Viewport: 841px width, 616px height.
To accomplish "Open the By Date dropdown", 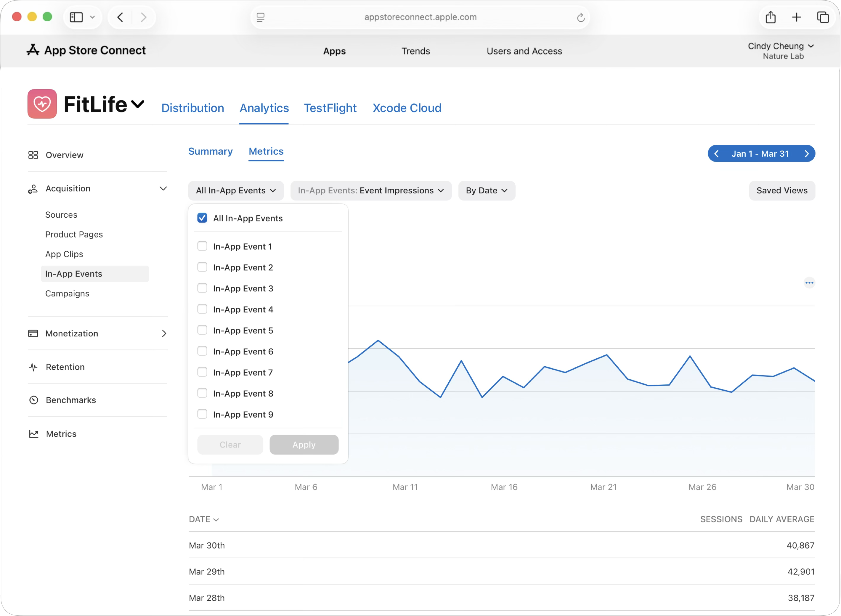I will (x=486, y=190).
